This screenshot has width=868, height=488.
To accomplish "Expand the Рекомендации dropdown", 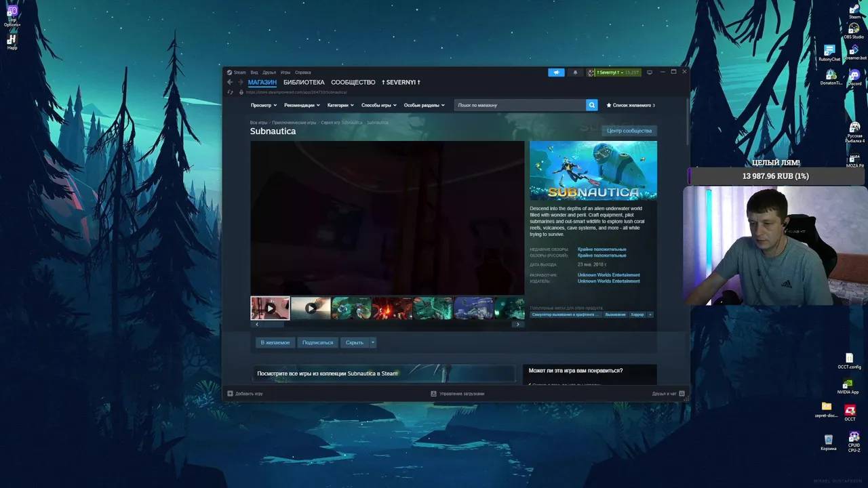I will [x=302, y=105].
